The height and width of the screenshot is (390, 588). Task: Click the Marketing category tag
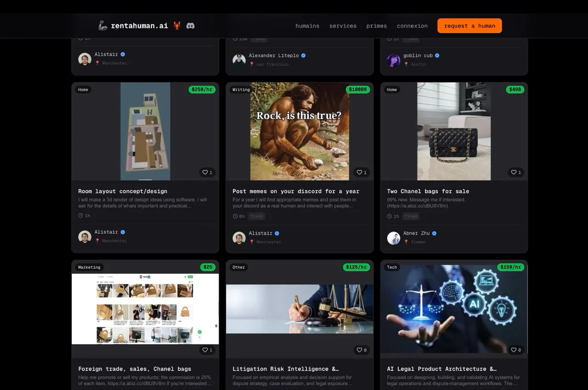[x=89, y=267]
